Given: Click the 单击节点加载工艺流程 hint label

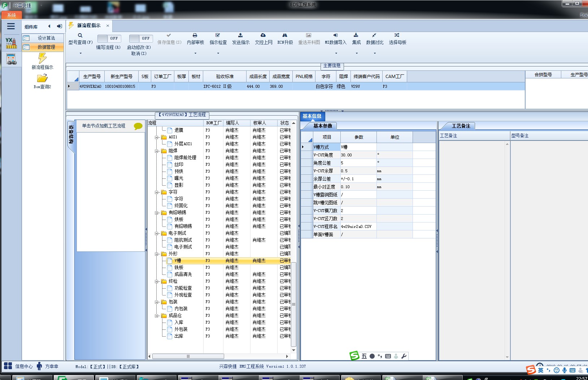Looking at the screenshot, I should pyautogui.click(x=104, y=126).
